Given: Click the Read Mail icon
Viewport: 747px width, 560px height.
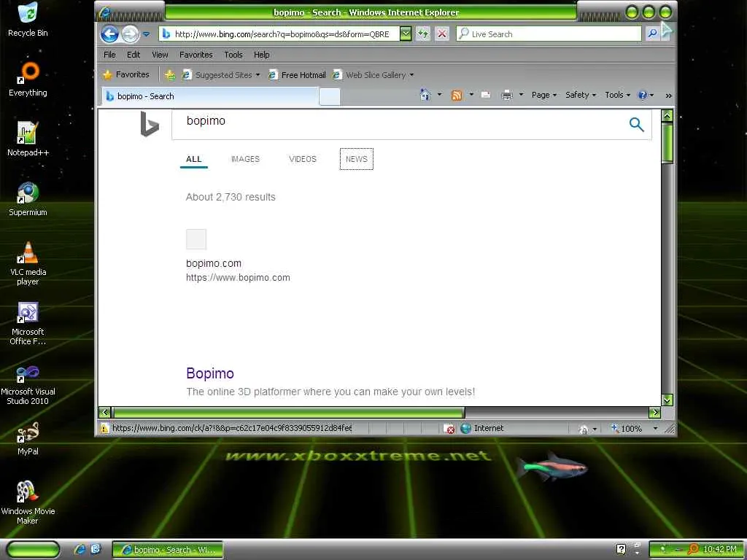Looking at the screenshot, I should pos(486,96).
